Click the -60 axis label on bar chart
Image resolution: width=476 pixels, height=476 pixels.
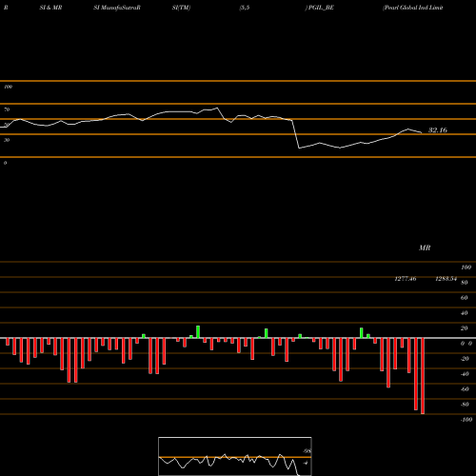point(465,389)
